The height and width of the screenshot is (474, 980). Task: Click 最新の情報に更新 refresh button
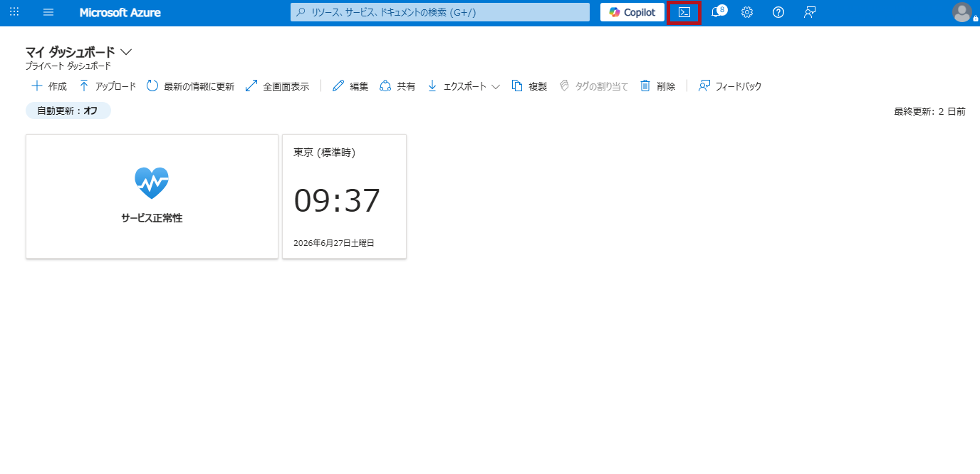pos(190,86)
